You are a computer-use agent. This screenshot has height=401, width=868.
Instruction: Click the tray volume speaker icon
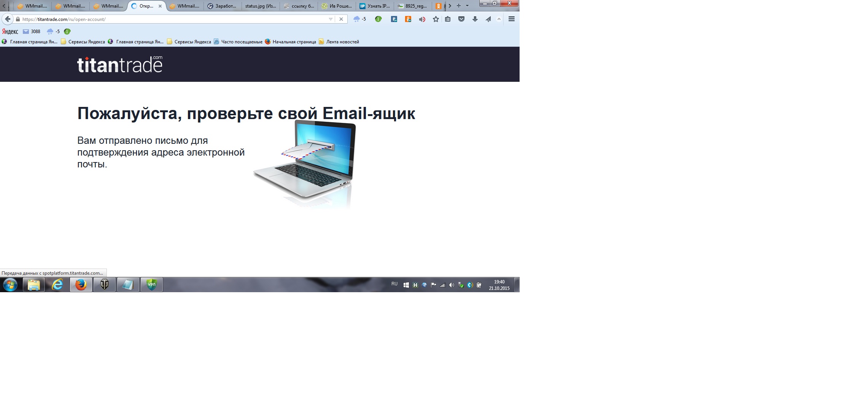coord(451,285)
